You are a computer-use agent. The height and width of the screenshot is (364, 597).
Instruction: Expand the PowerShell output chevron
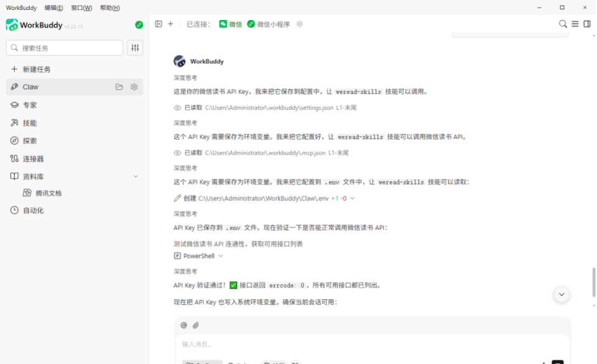pos(221,256)
